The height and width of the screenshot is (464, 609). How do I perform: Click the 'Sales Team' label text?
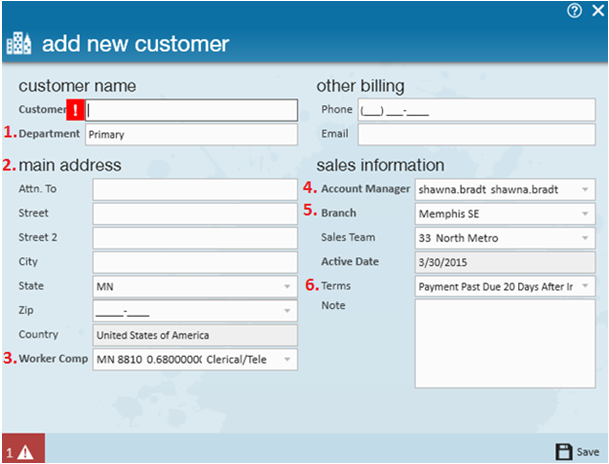(x=348, y=237)
